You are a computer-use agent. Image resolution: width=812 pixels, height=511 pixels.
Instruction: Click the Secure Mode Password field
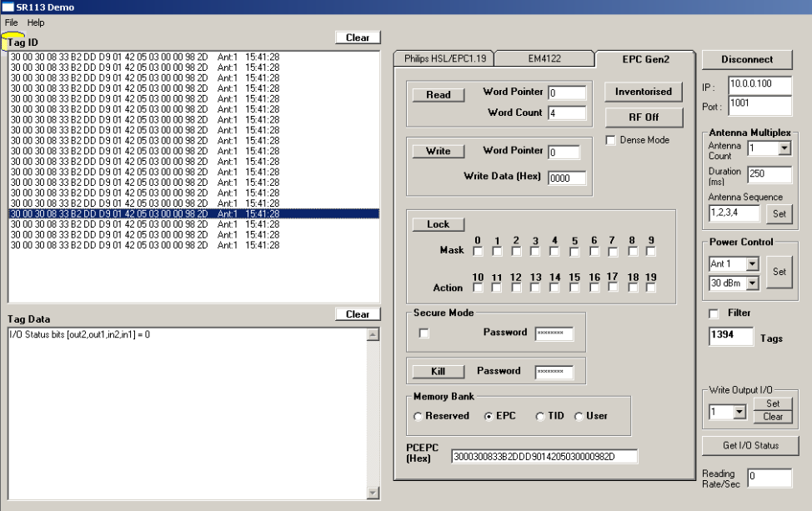pyautogui.click(x=554, y=333)
